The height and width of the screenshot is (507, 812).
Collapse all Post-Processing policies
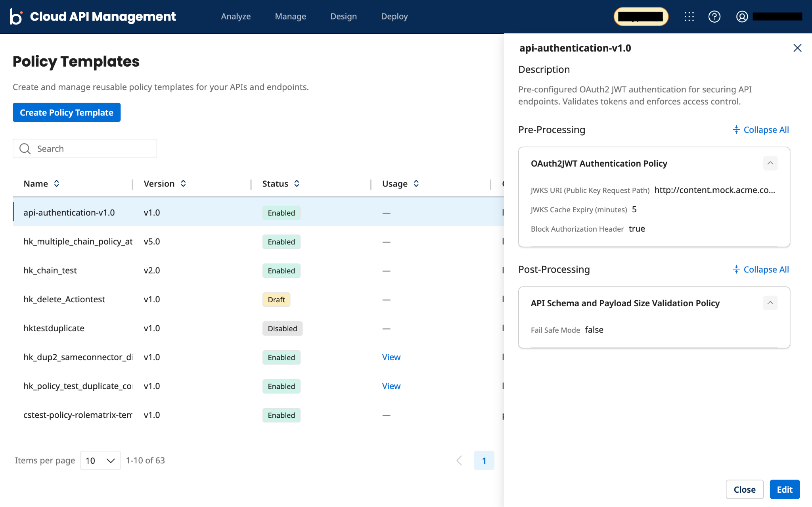click(x=761, y=269)
